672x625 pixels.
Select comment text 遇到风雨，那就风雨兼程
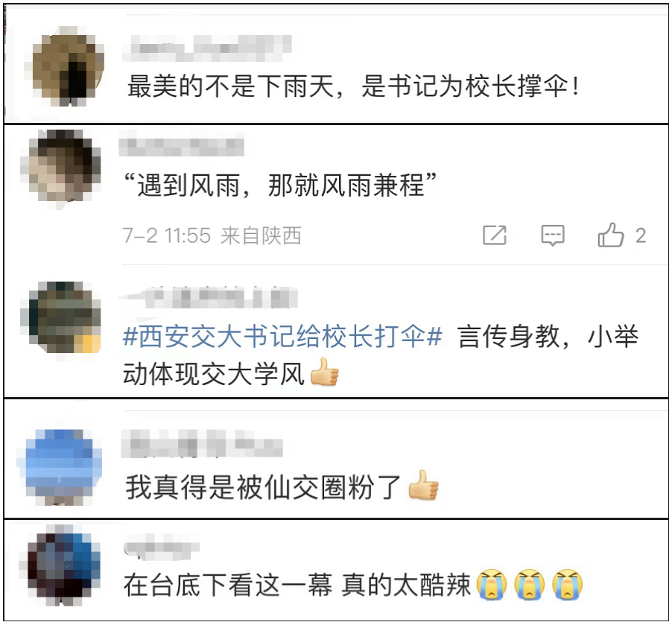(x=279, y=185)
